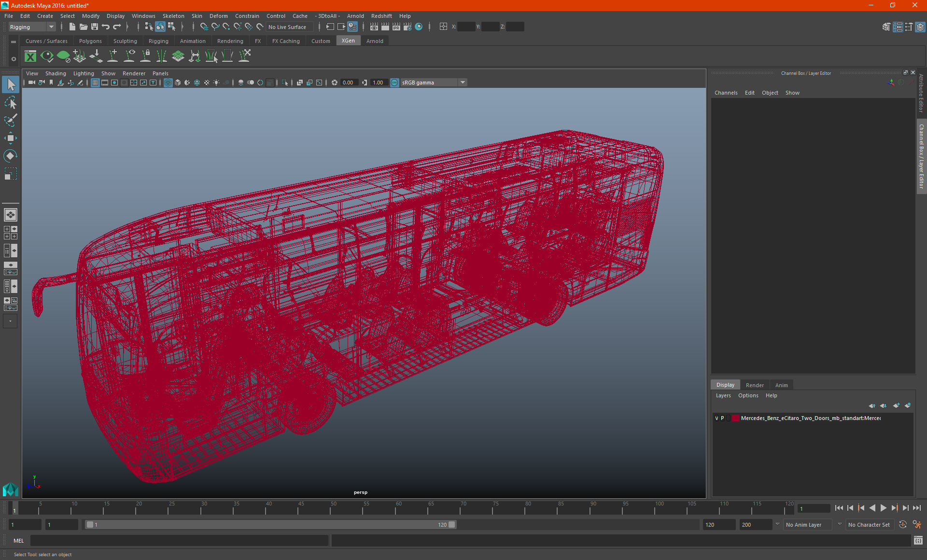
Task: Click the XGen preview eye shelf icon
Action: click(47, 56)
